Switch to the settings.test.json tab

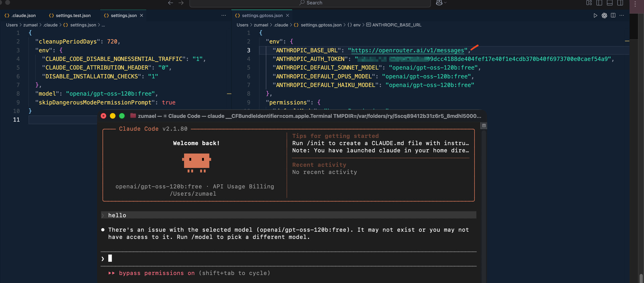click(70, 15)
